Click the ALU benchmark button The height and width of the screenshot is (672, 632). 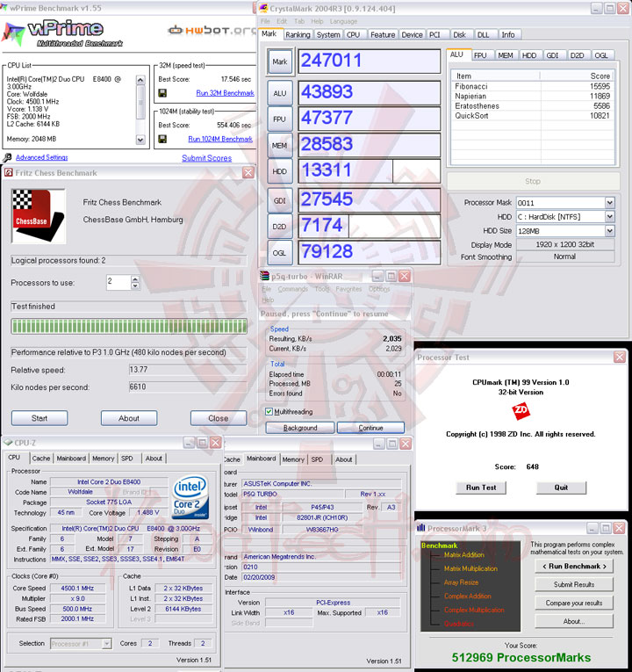tap(280, 93)
